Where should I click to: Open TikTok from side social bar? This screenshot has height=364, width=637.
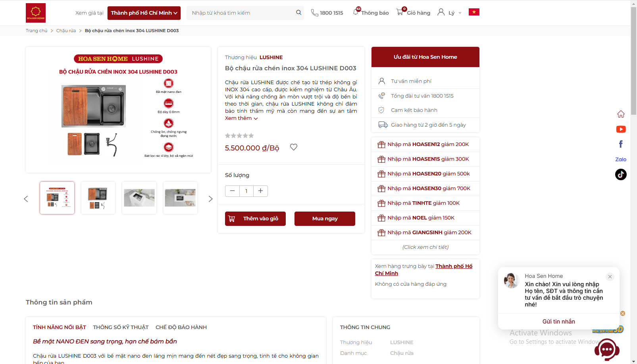pos(621,174)
